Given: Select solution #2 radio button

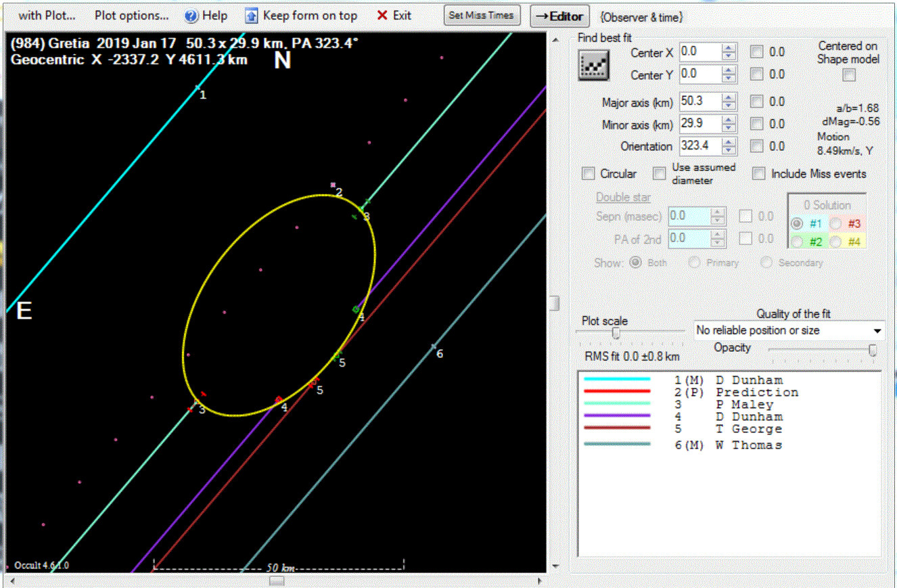Looking at the screenshot, I should [797, 242].
